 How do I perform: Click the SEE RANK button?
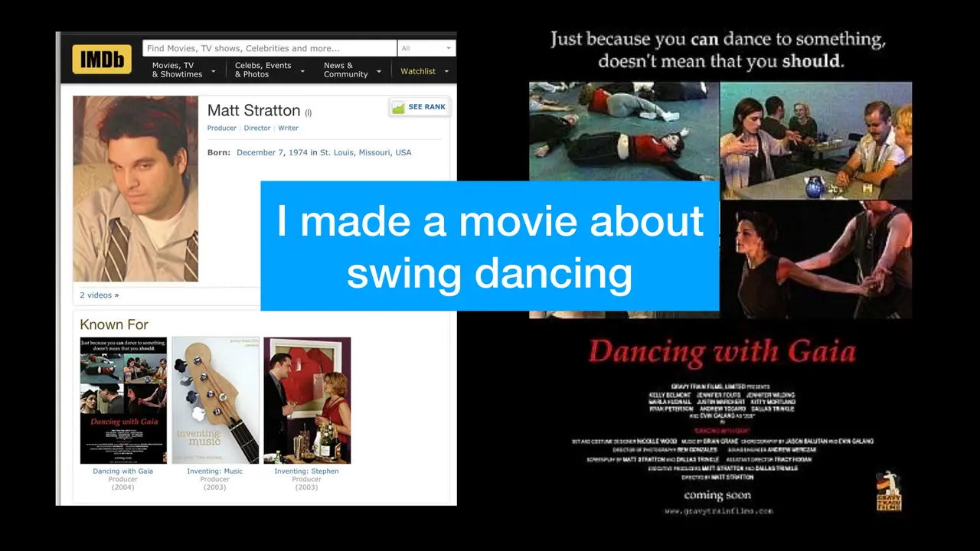click(x=420, y=107)
